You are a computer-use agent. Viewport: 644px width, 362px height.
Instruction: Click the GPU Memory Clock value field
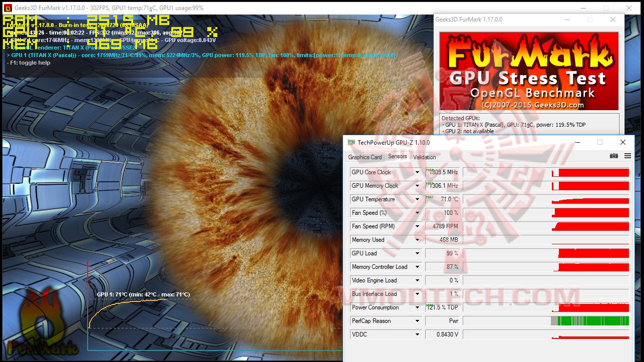[x=442, y=186]
